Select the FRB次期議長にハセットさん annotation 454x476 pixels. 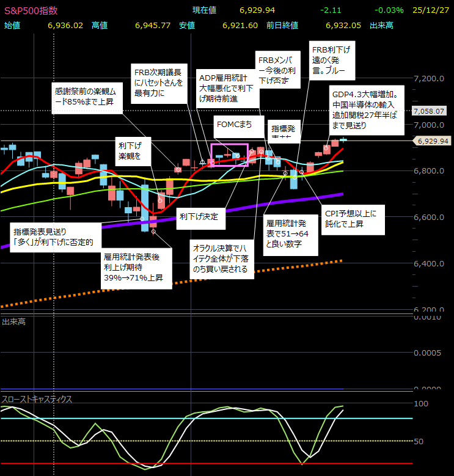158,82
